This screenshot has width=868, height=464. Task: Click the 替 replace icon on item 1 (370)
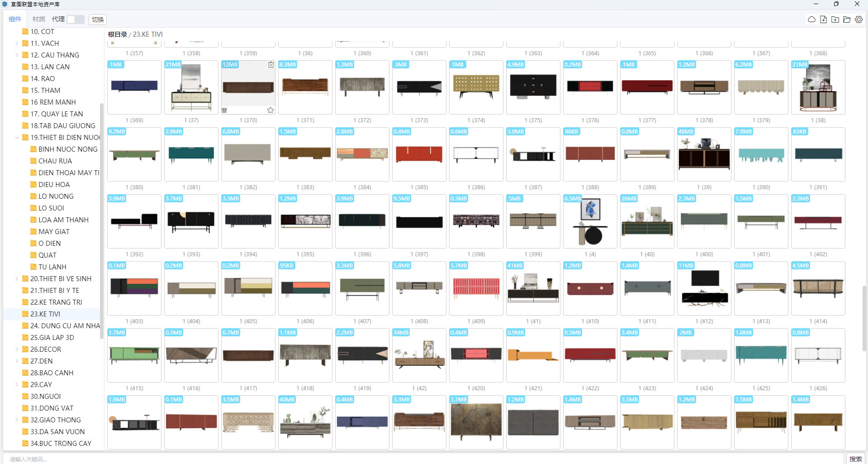click(224, 110)
